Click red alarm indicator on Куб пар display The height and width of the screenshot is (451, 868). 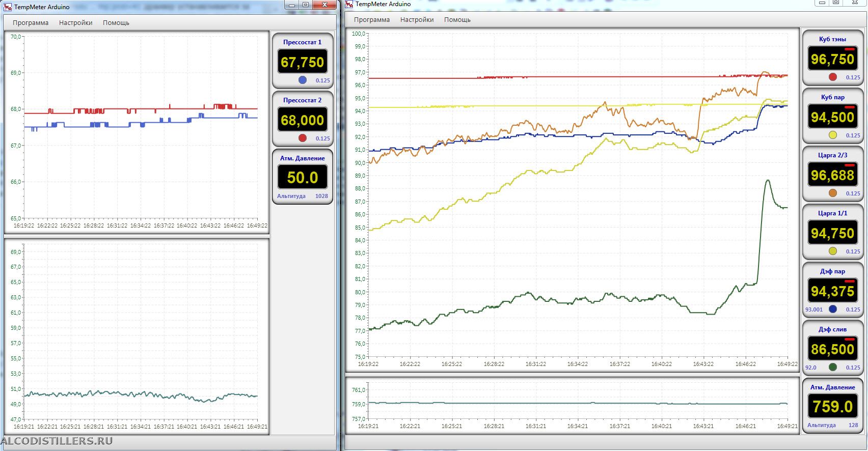point(850,107)
